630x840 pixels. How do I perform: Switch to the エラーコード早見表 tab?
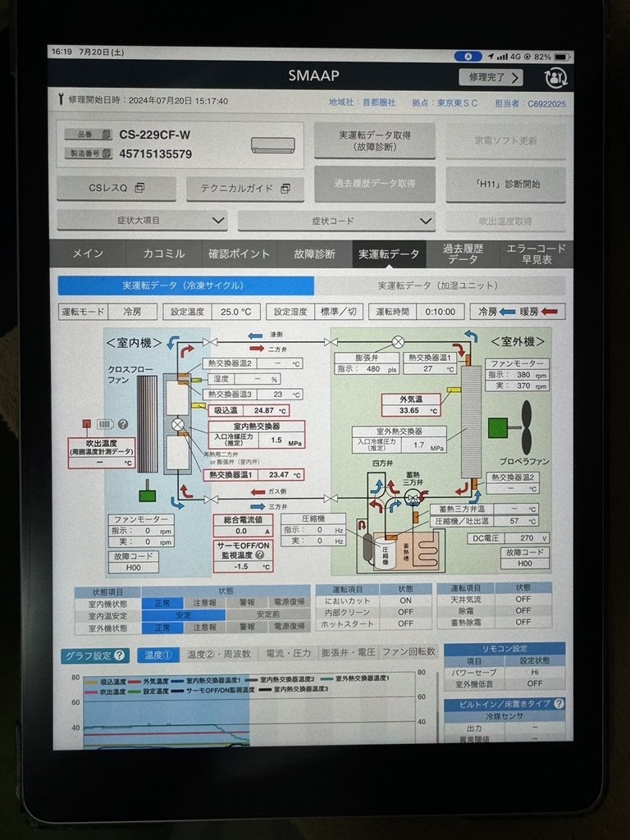pyautogui.click(x=536, y=253)
